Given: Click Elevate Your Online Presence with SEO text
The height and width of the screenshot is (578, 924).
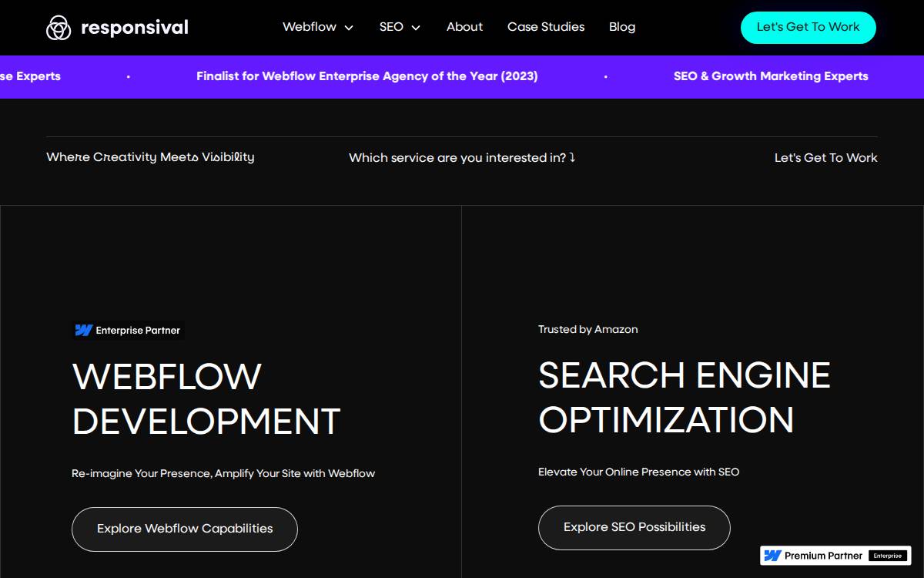Looking at the screenshot, I should 638,472.
